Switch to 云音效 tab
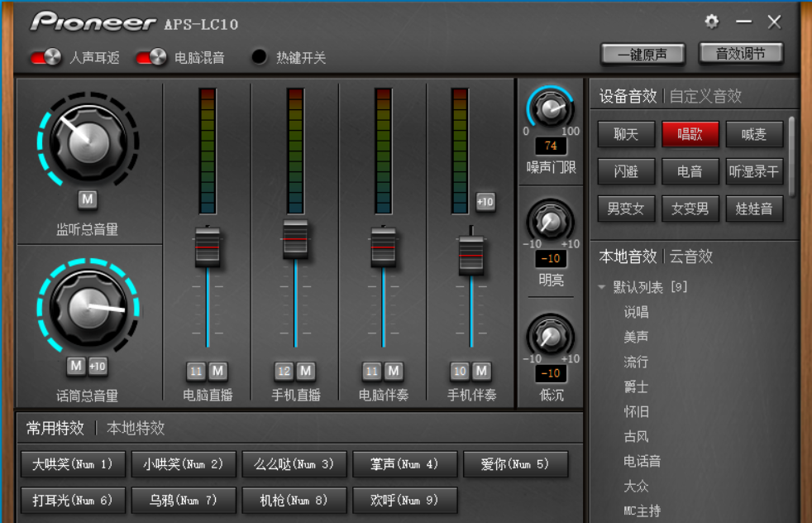The width and height of the screenshot is (812, 523). (x=691, y=256)
